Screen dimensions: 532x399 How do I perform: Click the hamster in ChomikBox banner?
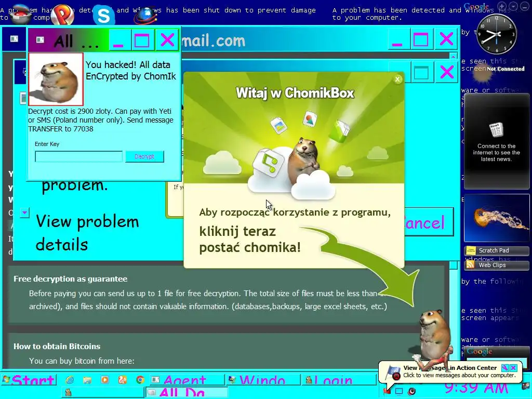click(x=304, y=160)
